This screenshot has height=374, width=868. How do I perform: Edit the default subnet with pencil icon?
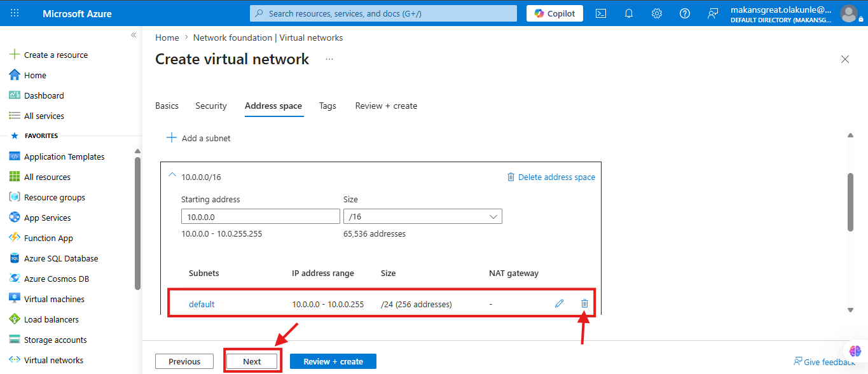point(560,303)
